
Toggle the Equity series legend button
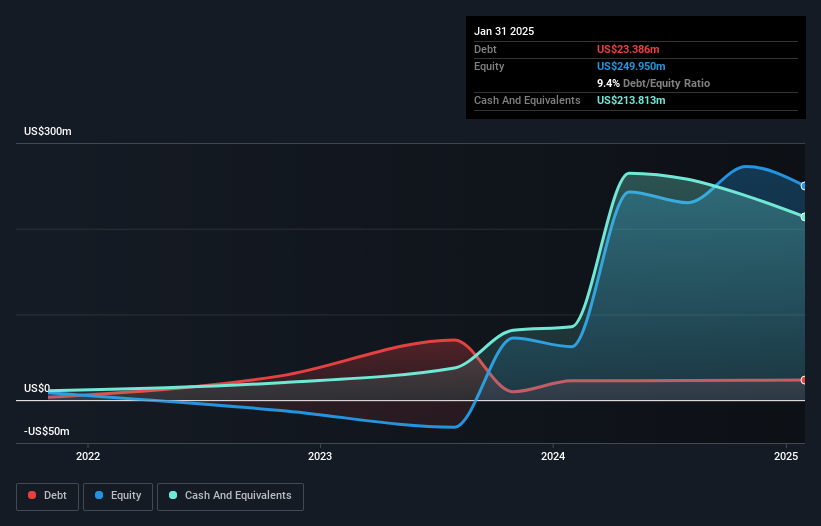tap(118, 496)
